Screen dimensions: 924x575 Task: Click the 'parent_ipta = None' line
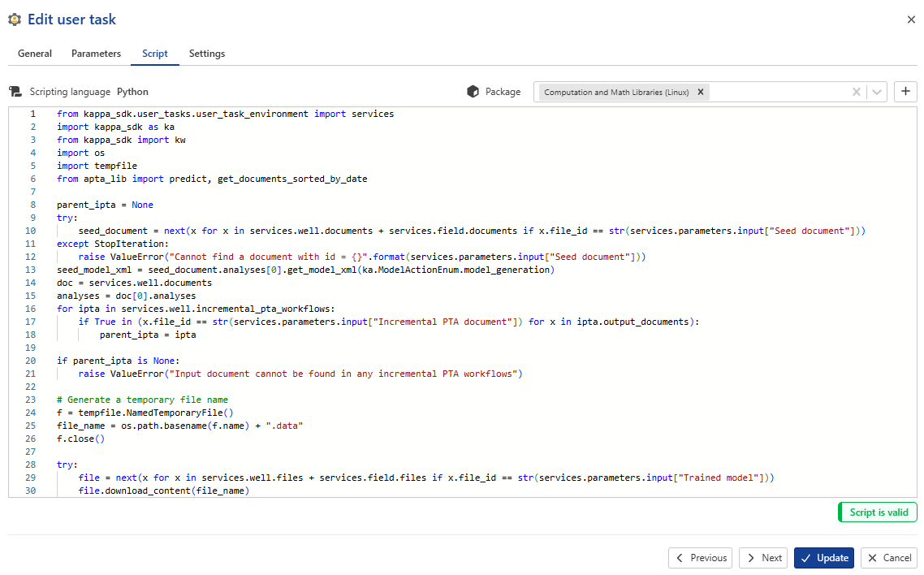click(105, 205)
